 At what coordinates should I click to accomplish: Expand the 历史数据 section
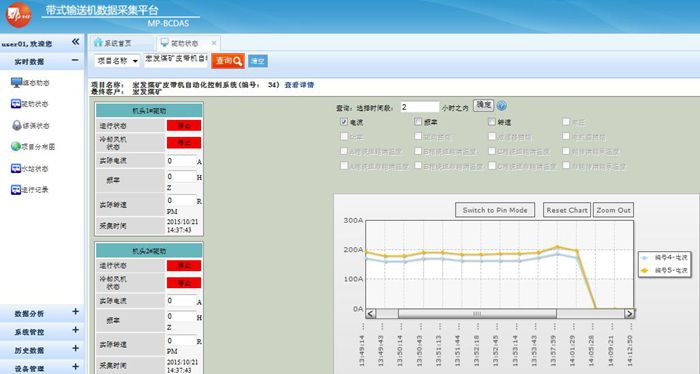click(75, 349)
